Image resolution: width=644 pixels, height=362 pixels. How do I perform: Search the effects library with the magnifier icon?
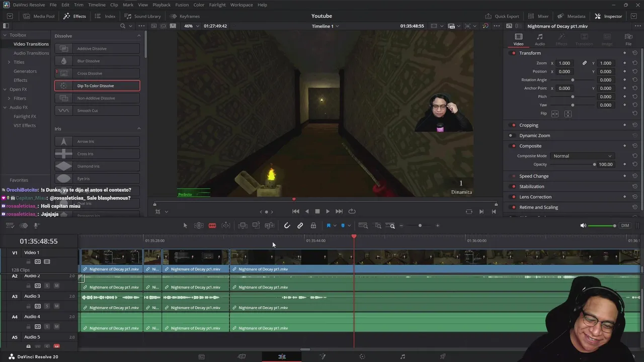coord(123,26)
